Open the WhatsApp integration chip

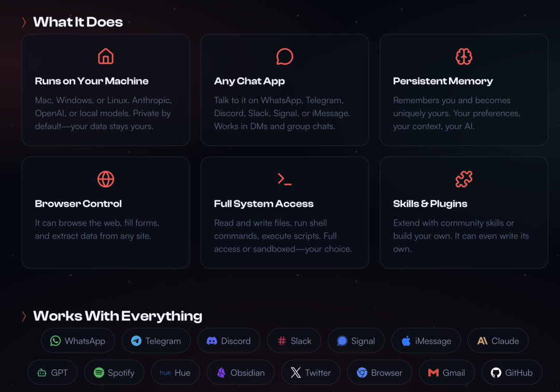pyautogui.click(x=78, y=341)
